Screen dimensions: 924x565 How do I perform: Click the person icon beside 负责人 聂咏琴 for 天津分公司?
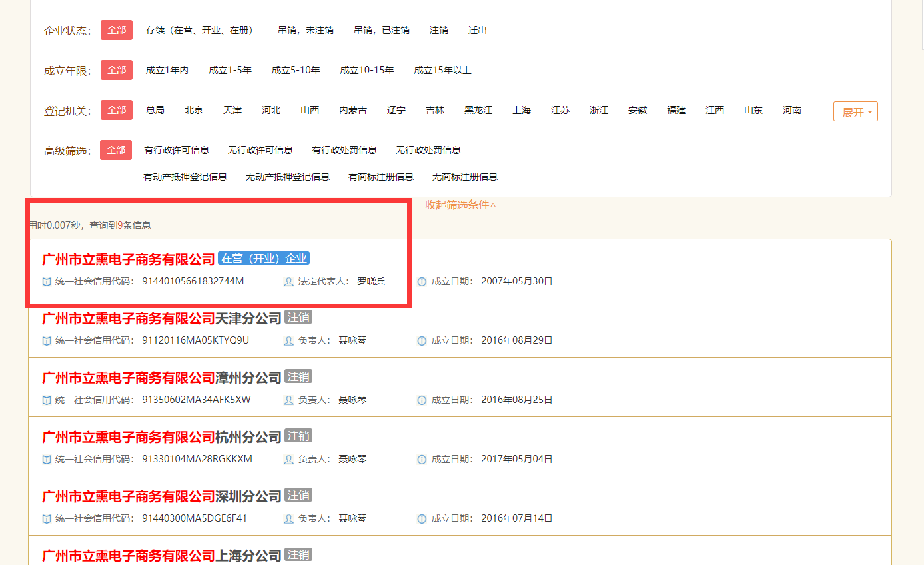(x=287, y=341)
